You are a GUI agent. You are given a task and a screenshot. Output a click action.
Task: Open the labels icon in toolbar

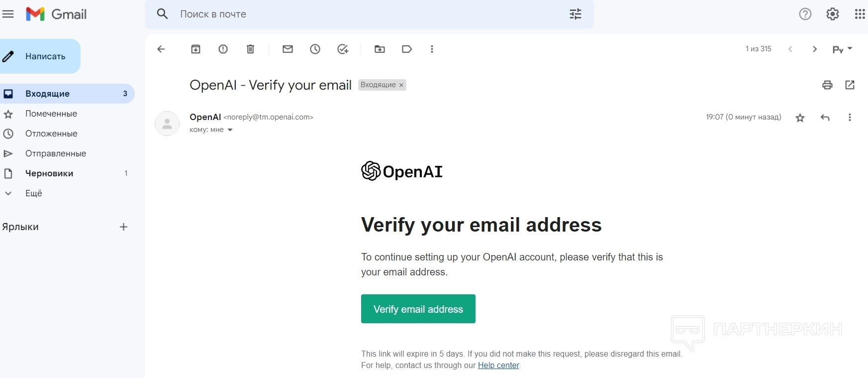[x=407, y=49]
